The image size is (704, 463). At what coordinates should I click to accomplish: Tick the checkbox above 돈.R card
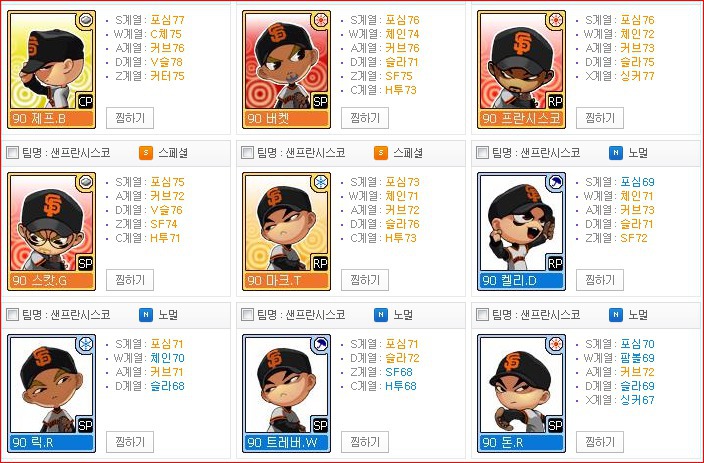[482, 314]
